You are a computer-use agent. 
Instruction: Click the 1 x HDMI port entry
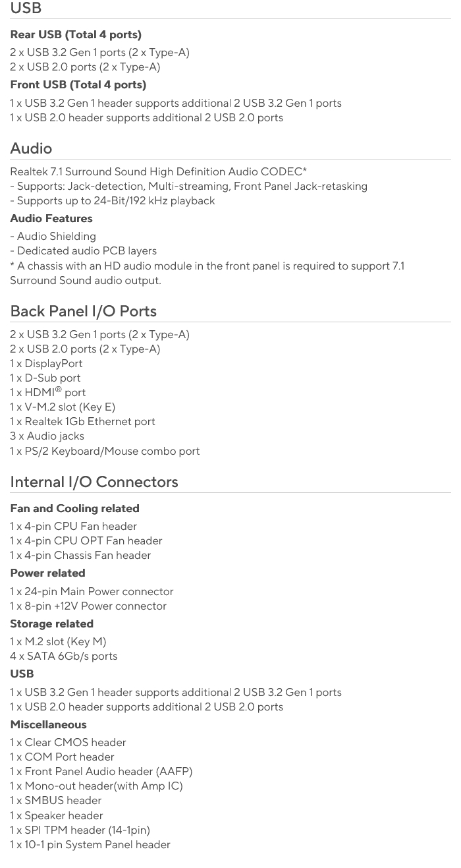click(47, 392)
